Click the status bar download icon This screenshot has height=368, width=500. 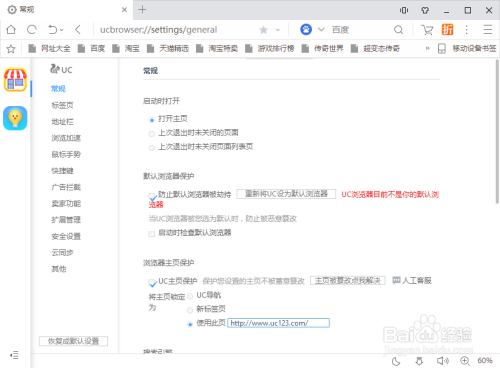click(419, 361)
